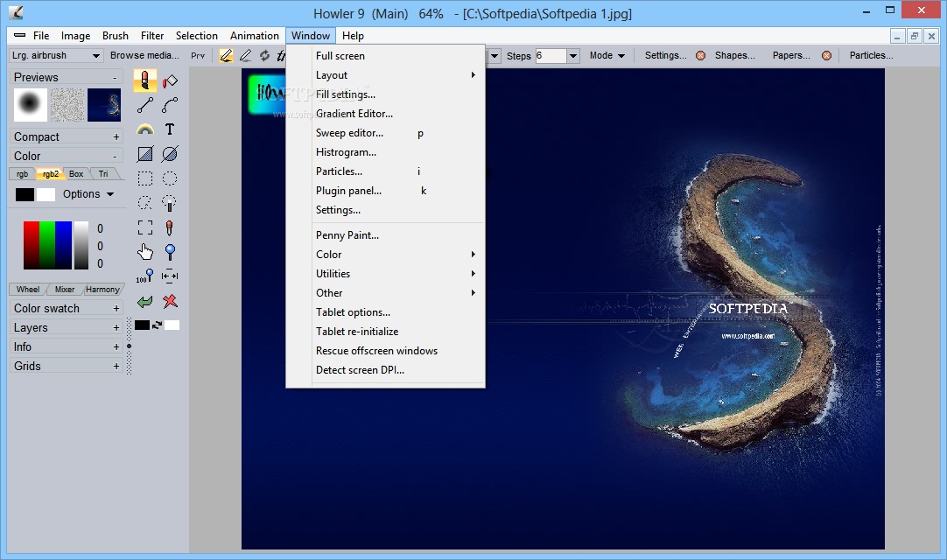Expand the Compact panel
Image resolution: width=947 pixels, height=560 pixels.
point(116,137)
